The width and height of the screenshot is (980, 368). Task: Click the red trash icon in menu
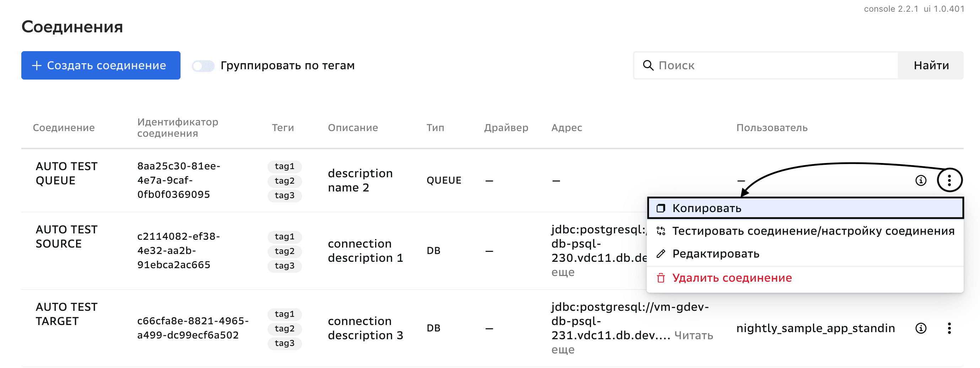point(661,278)
